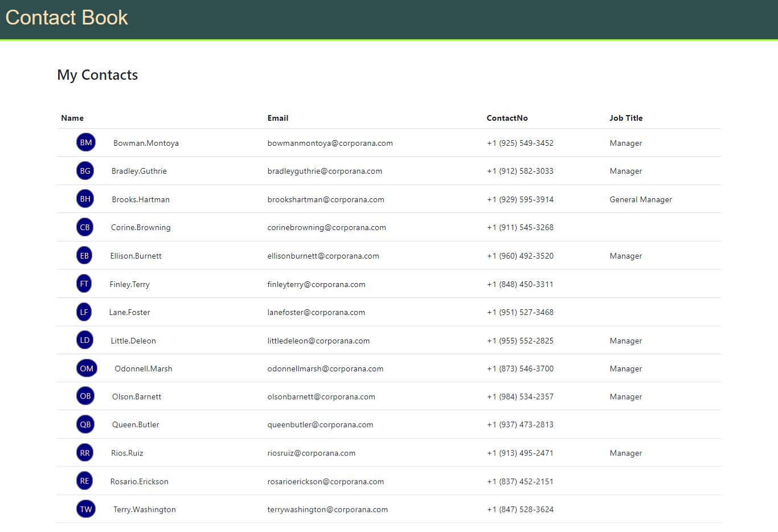Open the Lane.Foster contact name
This screenshot has height=532, width=778.
tap(129, 312)
